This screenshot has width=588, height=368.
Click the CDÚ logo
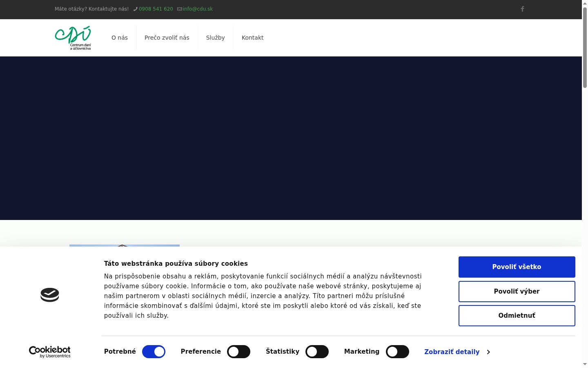coord(73,38)
